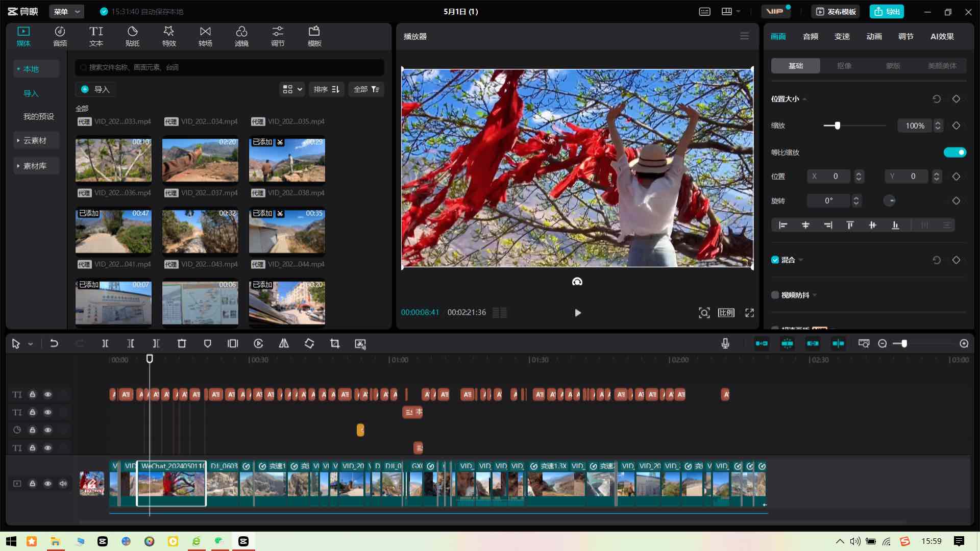The width and height of the screenshot is (980, 551).
Task: Click the split clip tool in timeline toolbar
Action: (105, 344)
